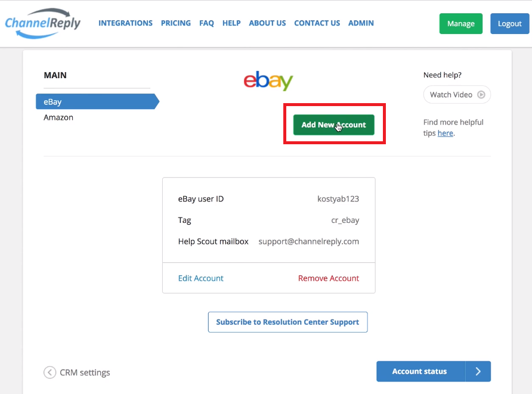The height and width of the screenshot is (394, 532).
Task: Click the play icon beside Watch Video
Action: click(x=481, y=95)
